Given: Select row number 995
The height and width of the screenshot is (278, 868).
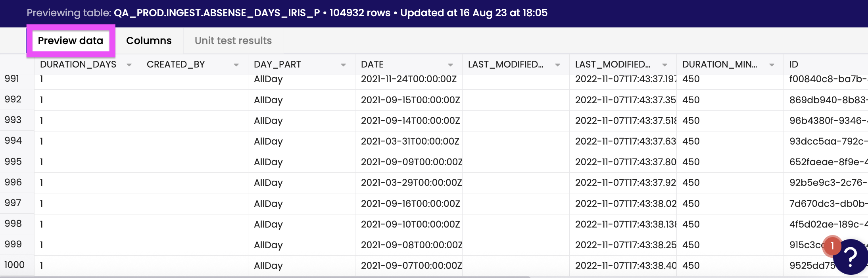Looking at the screenshot, I should pos(13,162).
